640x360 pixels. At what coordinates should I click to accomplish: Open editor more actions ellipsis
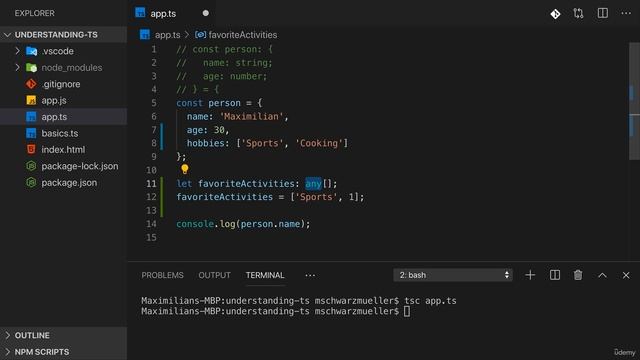[626, 13]
